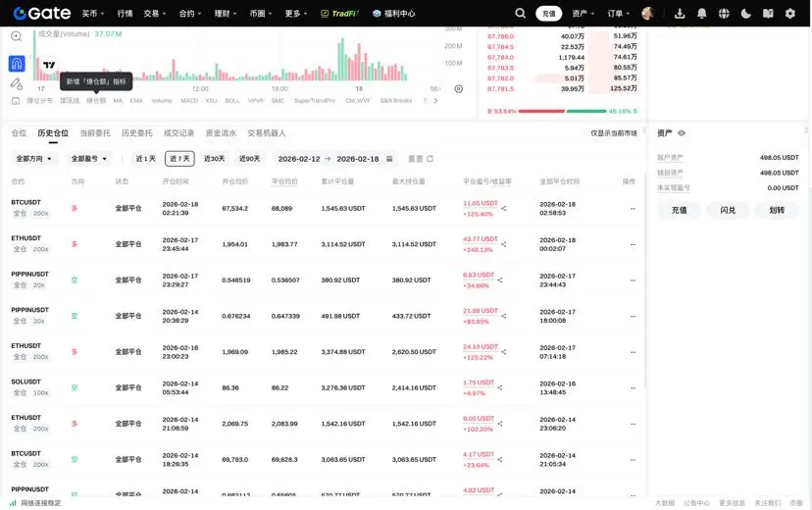Open the 订单 dropdown

(619, 14)
